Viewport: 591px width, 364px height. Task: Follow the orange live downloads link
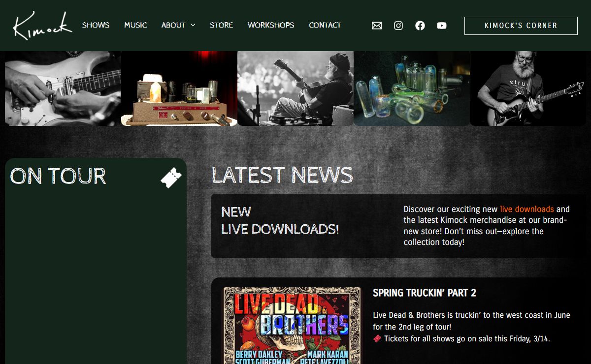click(x=527, y=209)
